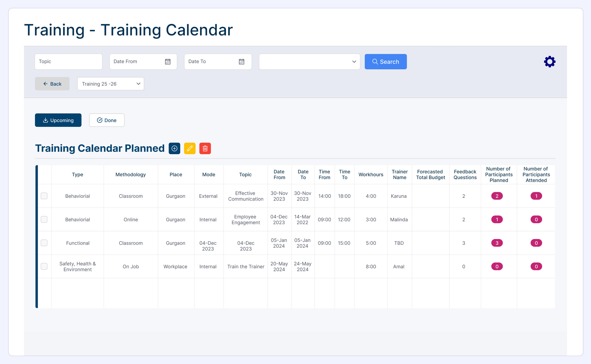
Task: Open settings with the gear icon
Action: (x=550, y=62)
